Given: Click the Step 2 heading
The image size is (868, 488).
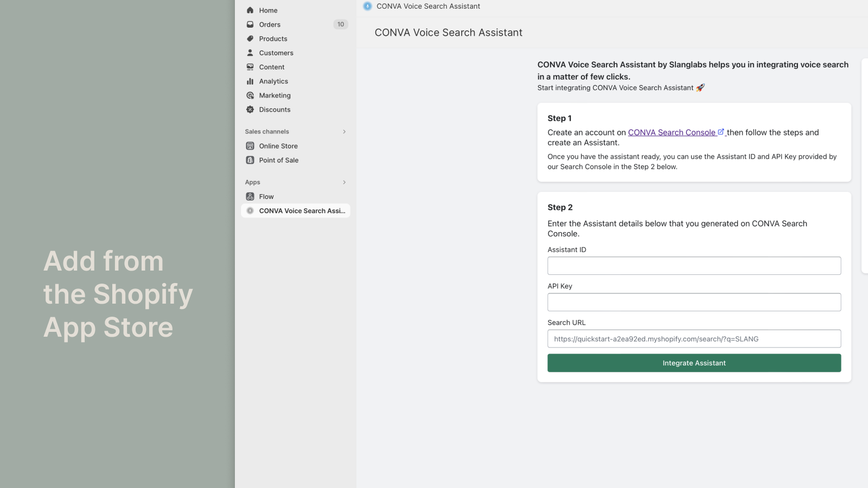Looking at the screenshot, I should pos(560,207).
